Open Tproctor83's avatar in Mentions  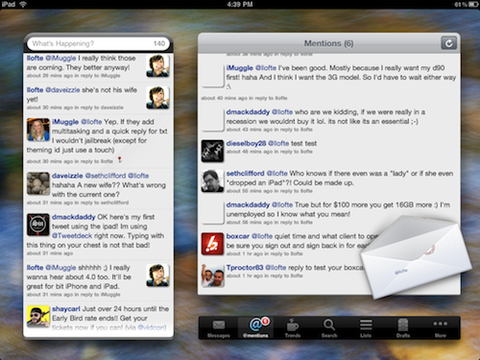(x=212, y=275)
